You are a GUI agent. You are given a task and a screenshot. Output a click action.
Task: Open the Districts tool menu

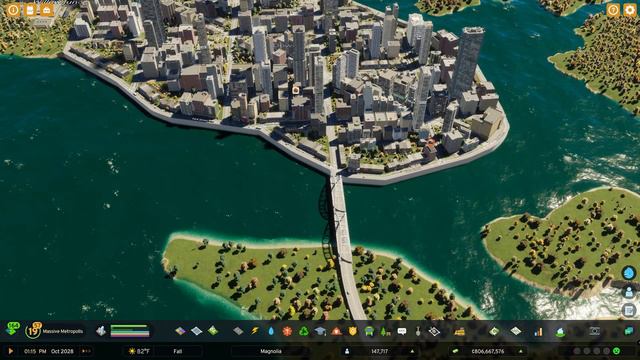tap(197, 331)
